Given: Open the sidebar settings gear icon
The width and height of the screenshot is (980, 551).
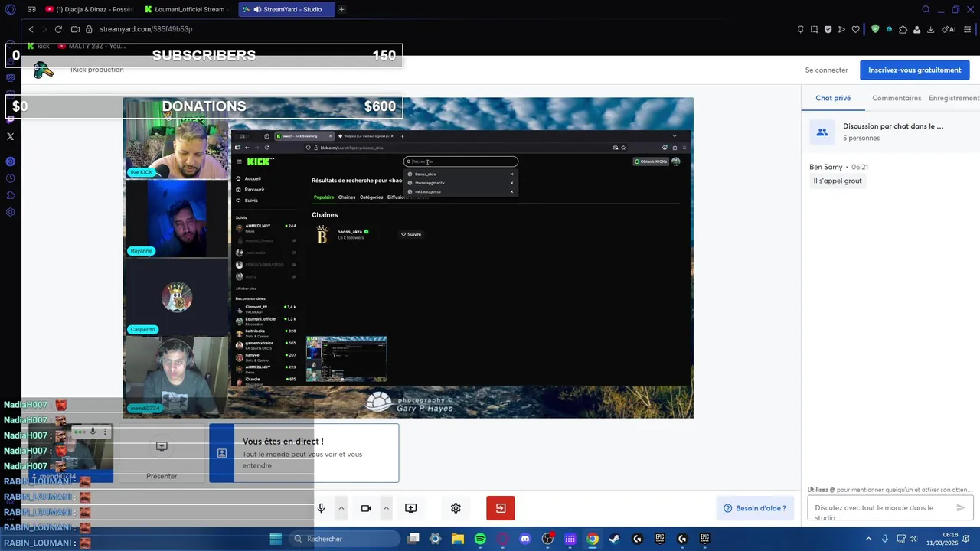Looking at the screenshot, I should 10,212.
